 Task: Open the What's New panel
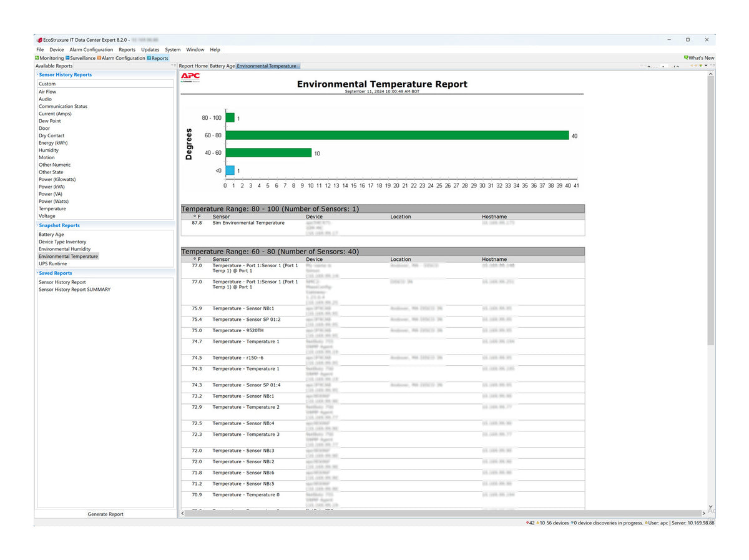[699, 58]
